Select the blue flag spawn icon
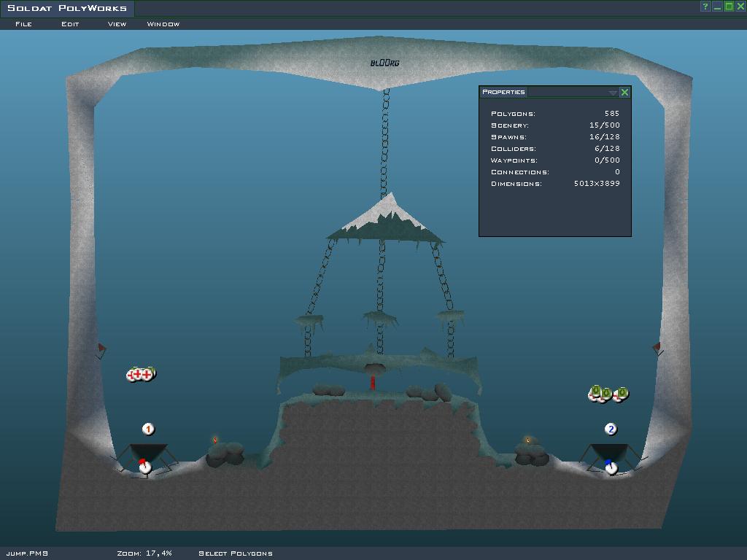The width and height of the screenshot is (747, 560). tap(610, 467)
